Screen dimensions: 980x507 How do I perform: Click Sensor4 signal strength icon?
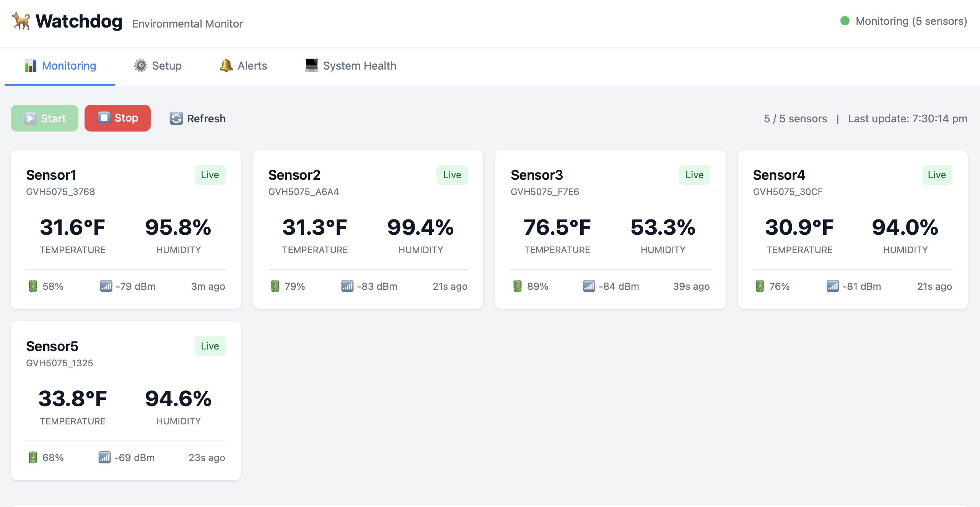pyautogui.click(x=832, y=286)
